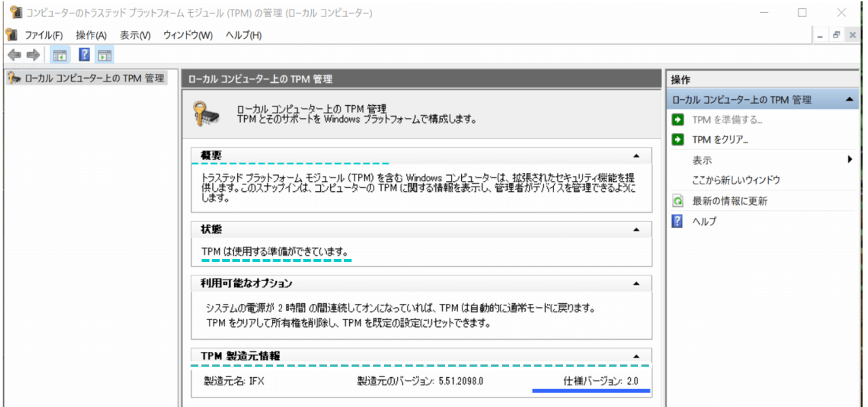Open the ファイル(F) menu

coord(43,35)
